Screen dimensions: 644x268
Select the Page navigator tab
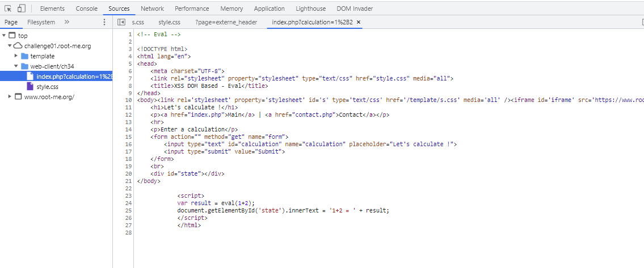click(x=11, y=22)
